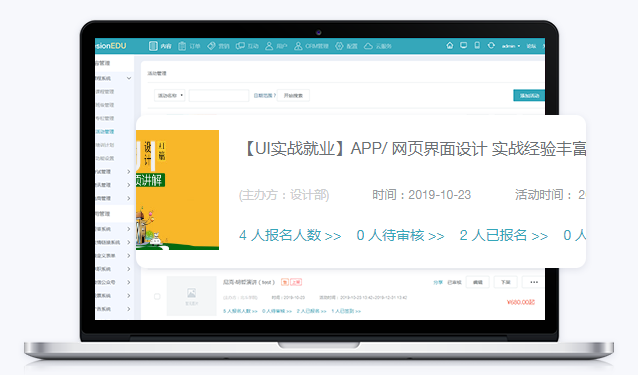The height and width of the screenshot is (375, 638).
Task: Click the 下架 unpublish button in bottom row
Action: [505, 282]
